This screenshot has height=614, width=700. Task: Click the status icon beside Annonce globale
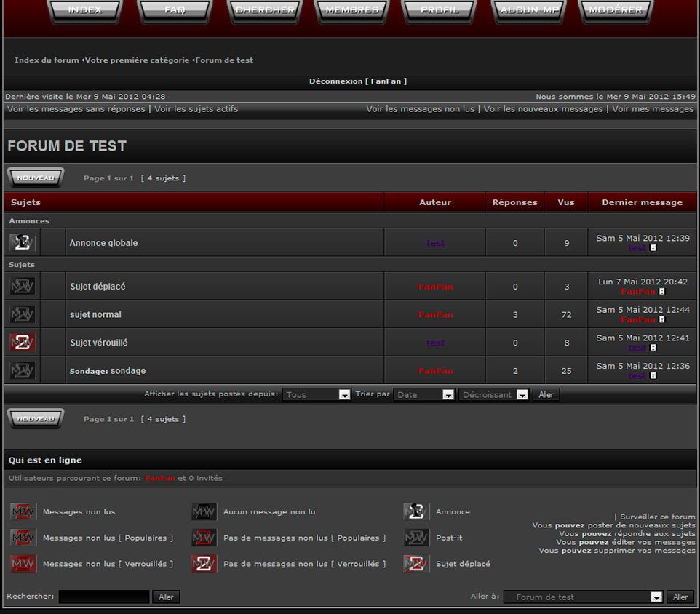pyautogui.click(x=23, y=243)
